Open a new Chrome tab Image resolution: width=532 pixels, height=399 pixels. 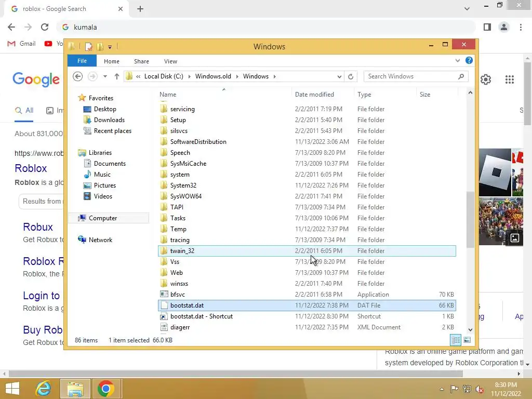[x=140, y=9]
